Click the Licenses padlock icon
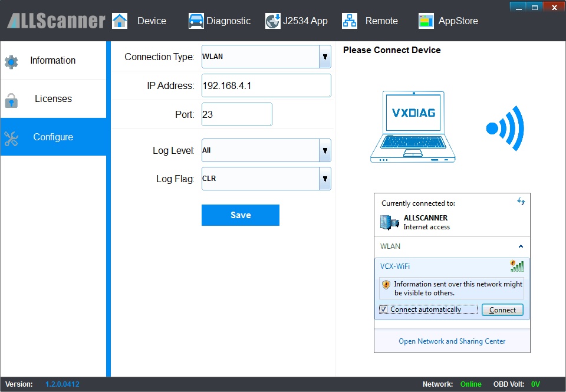This screenshot has width=566, height=392. coord(11,100)
